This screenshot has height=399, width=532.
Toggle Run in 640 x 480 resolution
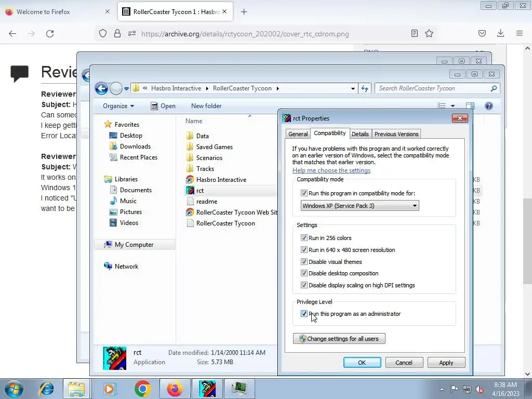[x=304, y=250]
